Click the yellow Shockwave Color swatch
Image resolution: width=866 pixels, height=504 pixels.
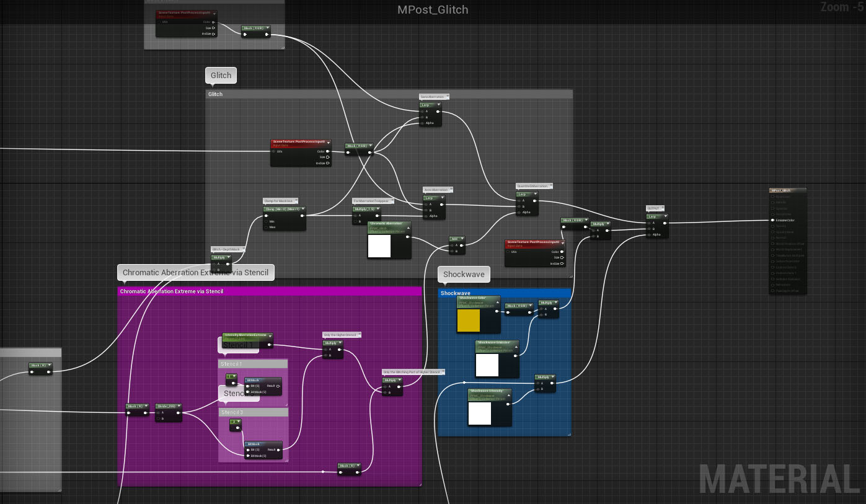point(468,321)
